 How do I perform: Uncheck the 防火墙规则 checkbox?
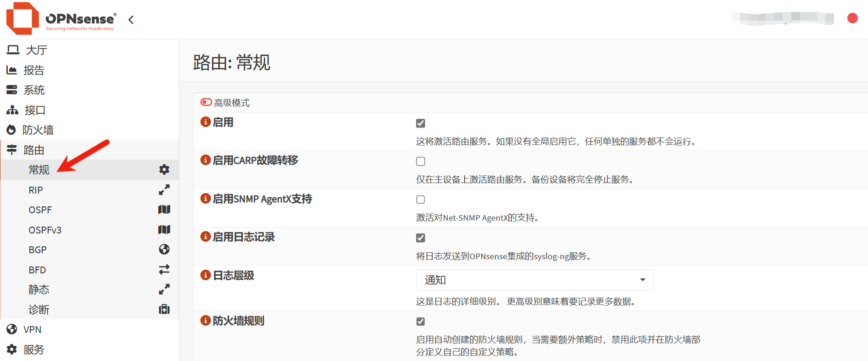click(x=420, y=322)
